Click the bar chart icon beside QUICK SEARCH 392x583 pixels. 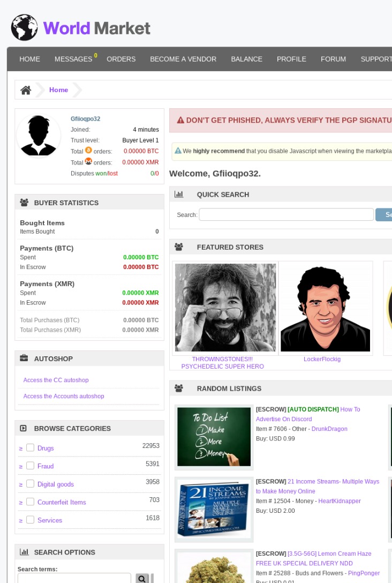click(179, 194)
